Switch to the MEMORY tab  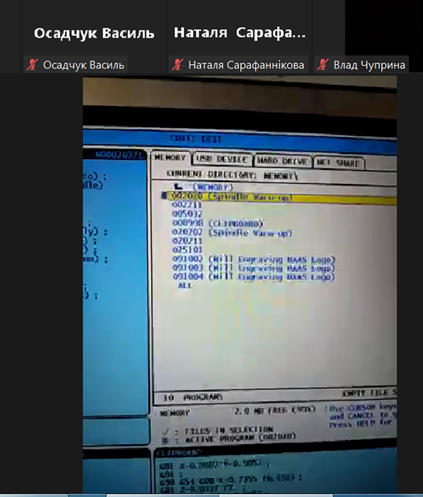[170, 158]
